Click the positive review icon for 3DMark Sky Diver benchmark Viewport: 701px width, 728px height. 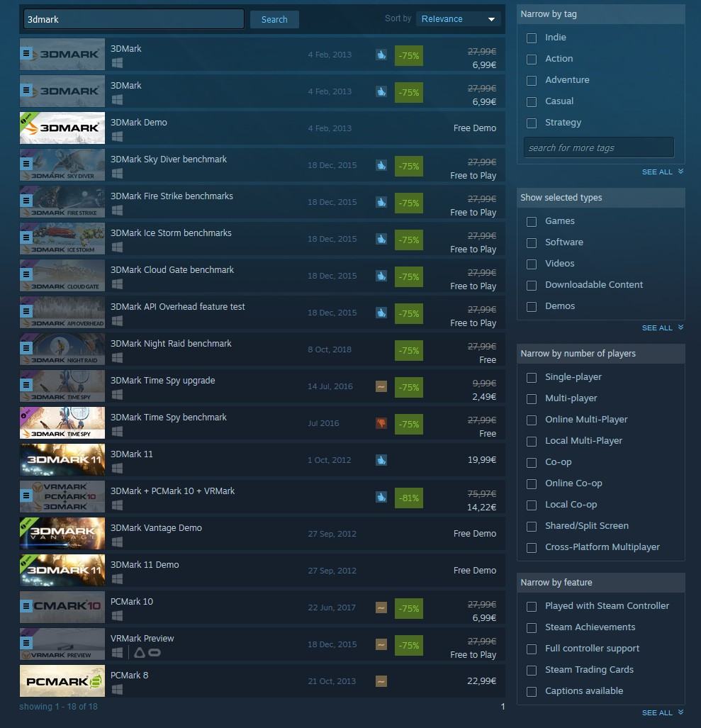click(381, 165)
